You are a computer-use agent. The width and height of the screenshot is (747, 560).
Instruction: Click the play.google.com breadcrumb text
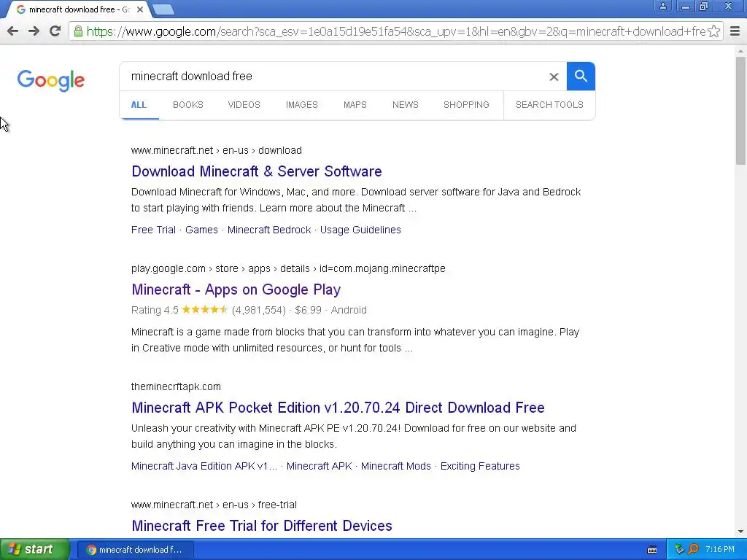pos(288,268)
